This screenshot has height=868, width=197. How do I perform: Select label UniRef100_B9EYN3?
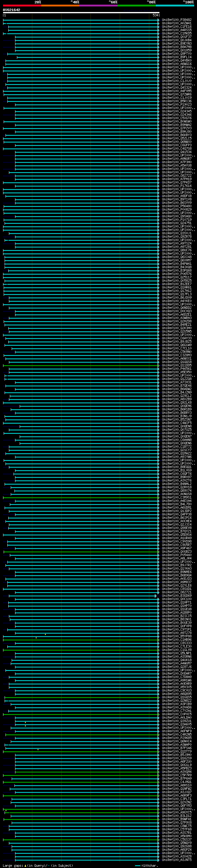pos(177,43)
